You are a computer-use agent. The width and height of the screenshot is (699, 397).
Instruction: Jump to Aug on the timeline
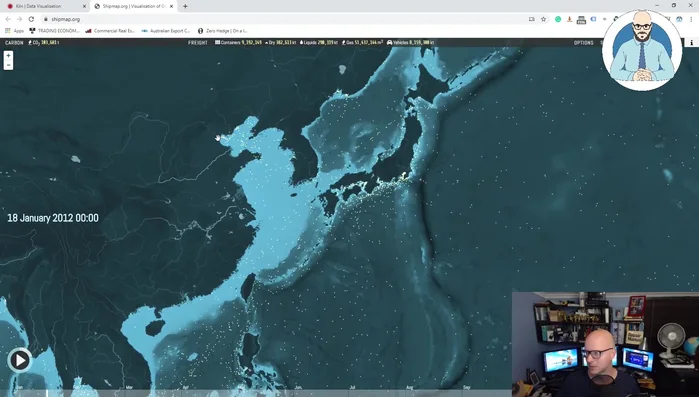tap(409, 387)
